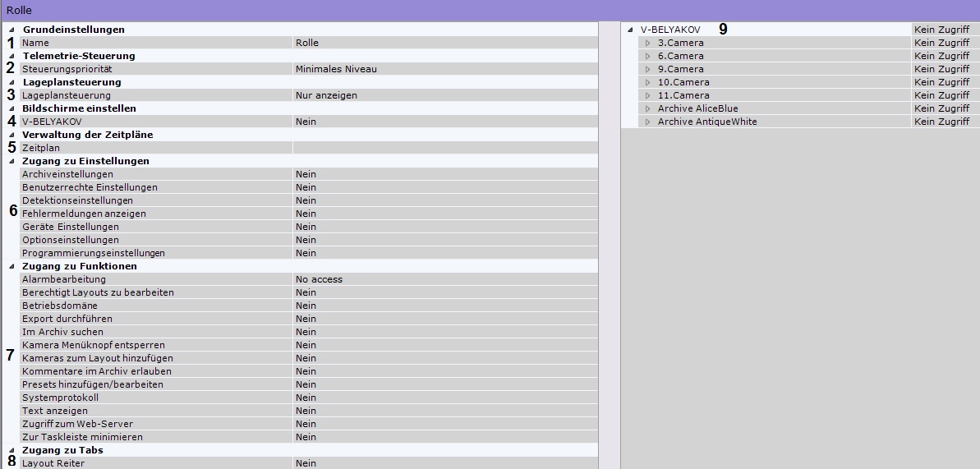Collapse the V-BELYAKOV tree in right panel
The width and height of the screenshot is (980, 469).
(x=630, y=30)
